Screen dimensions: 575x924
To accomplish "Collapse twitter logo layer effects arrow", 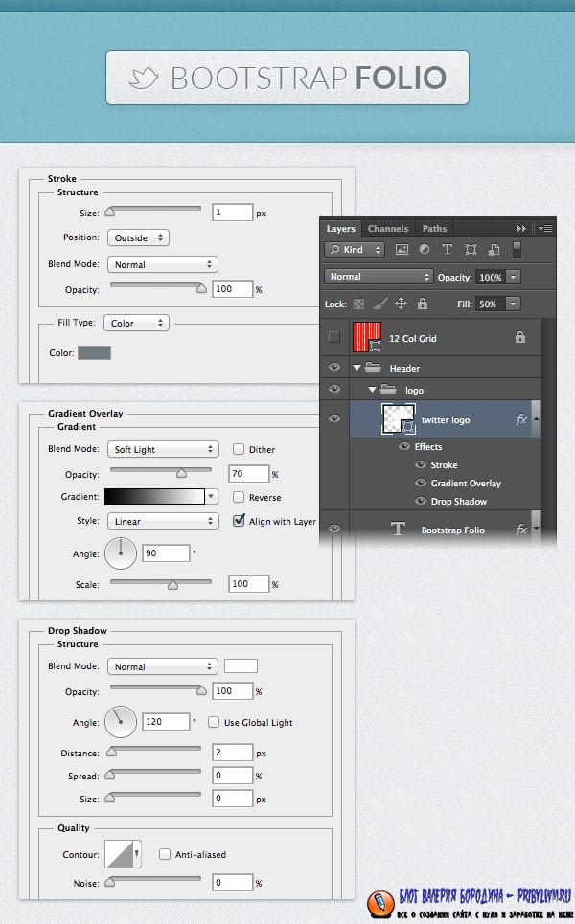I will 536,419.
